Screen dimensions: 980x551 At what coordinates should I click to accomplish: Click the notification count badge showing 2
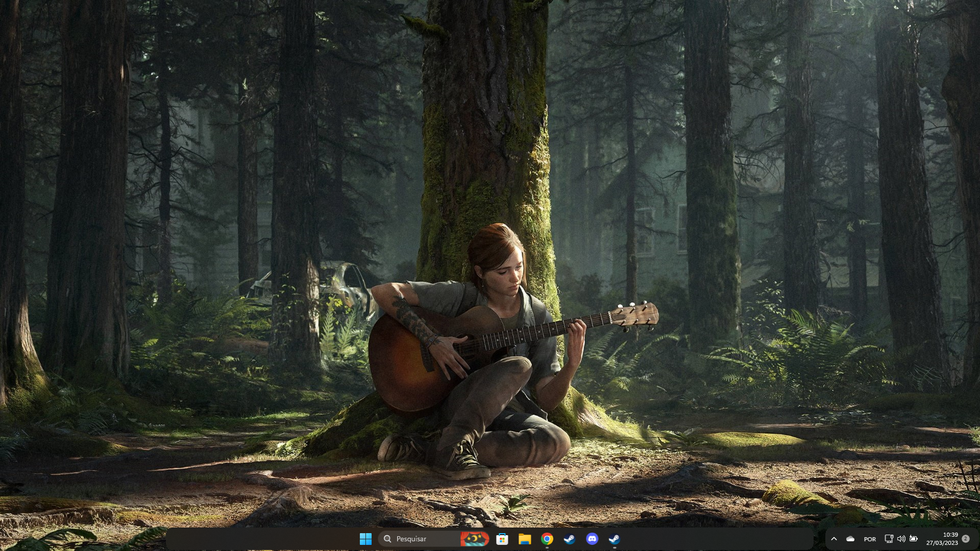pos(966,539)
